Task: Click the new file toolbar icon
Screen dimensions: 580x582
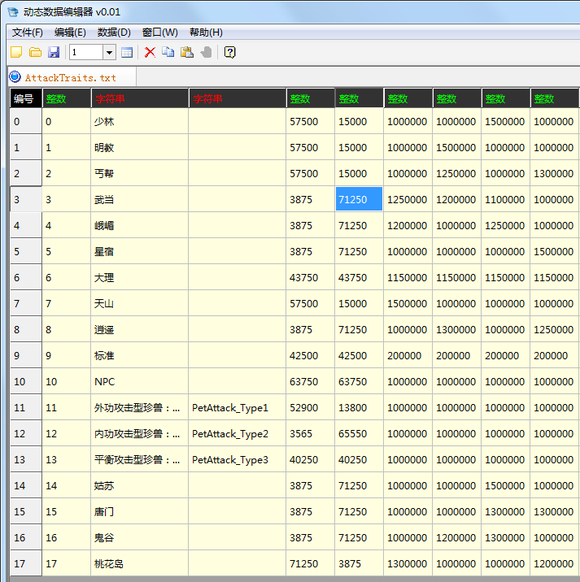Action: point(16,52)
